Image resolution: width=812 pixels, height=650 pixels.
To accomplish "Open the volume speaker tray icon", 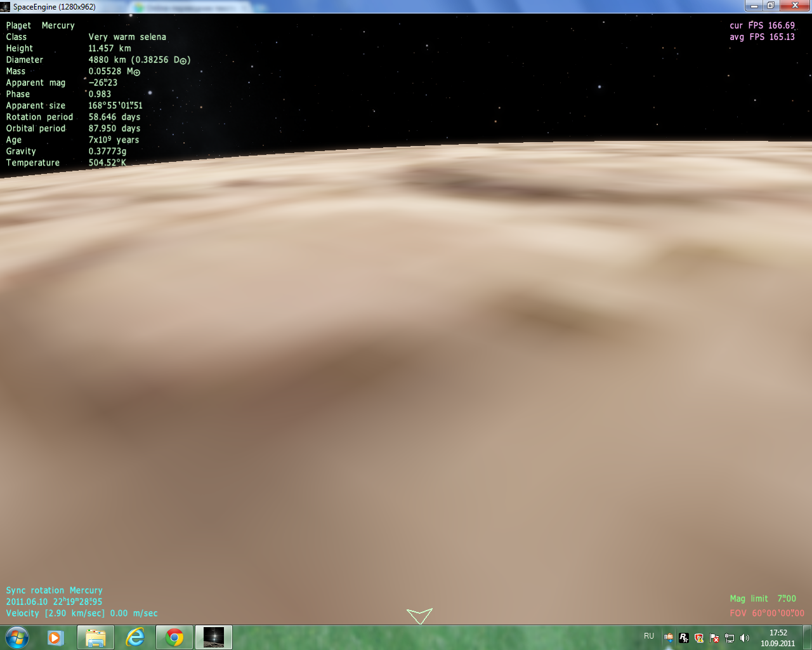I will [745, 638].
